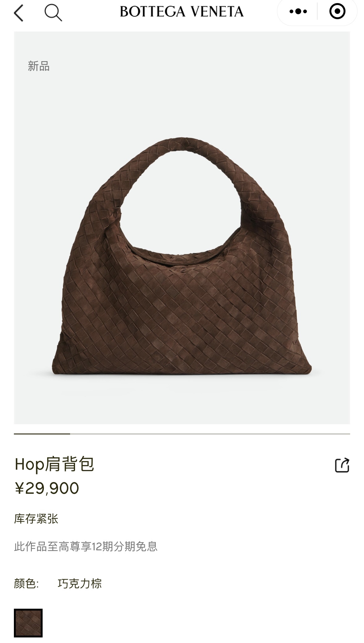The image size is (364, 643).
Task: Tap the word BOTTEGA in header logo
Action: (152, 12)
